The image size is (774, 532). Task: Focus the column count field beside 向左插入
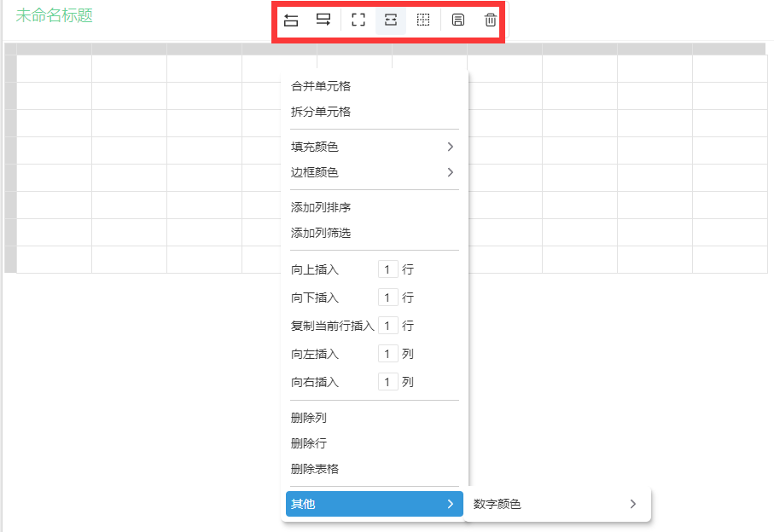click(388, 354)
